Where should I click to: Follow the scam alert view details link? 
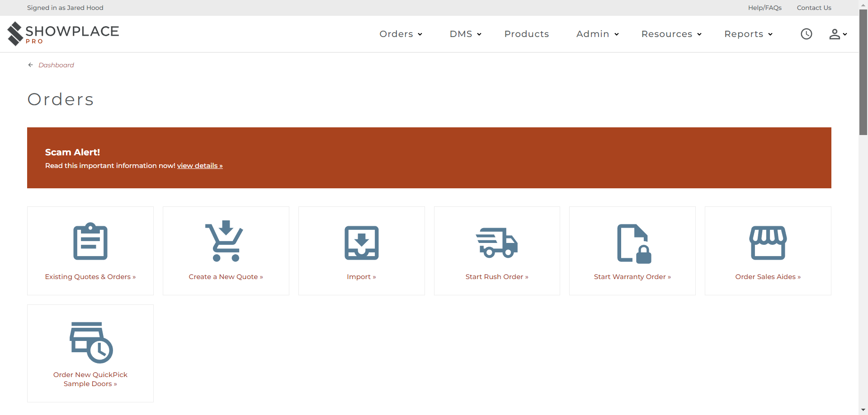tap(200, 166)
